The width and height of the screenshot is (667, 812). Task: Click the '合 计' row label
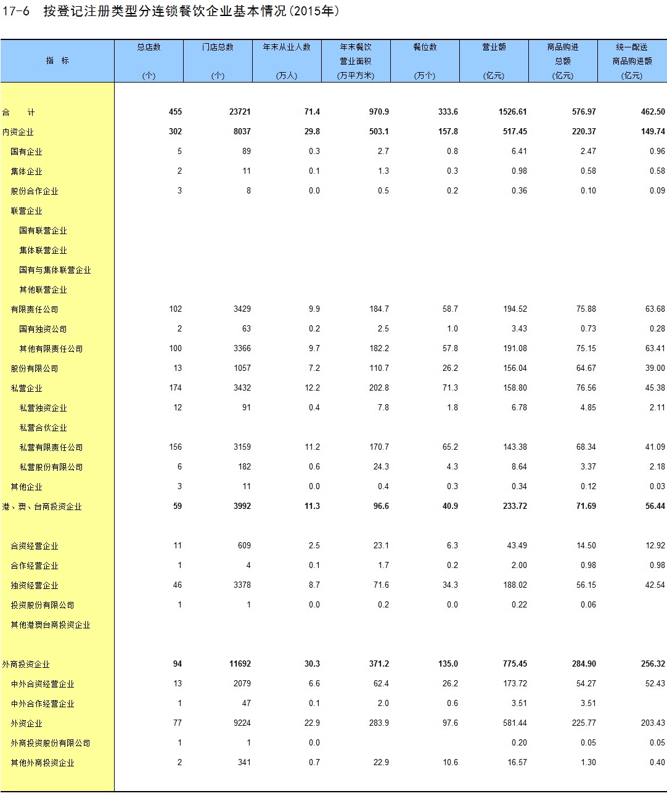point(18,112)
